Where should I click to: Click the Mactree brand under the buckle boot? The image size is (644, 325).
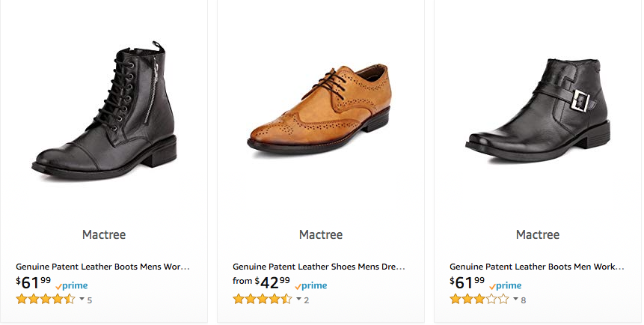[538, 234]
